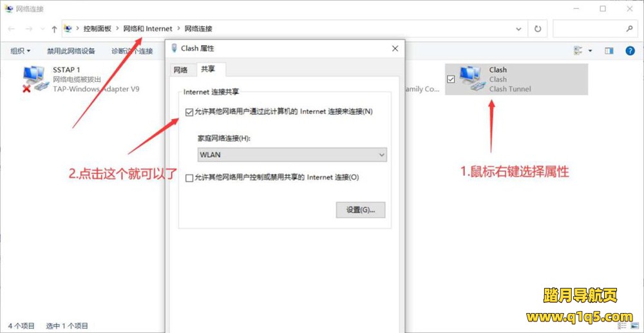Close the Clash 属性 dialog

point(395,48)
